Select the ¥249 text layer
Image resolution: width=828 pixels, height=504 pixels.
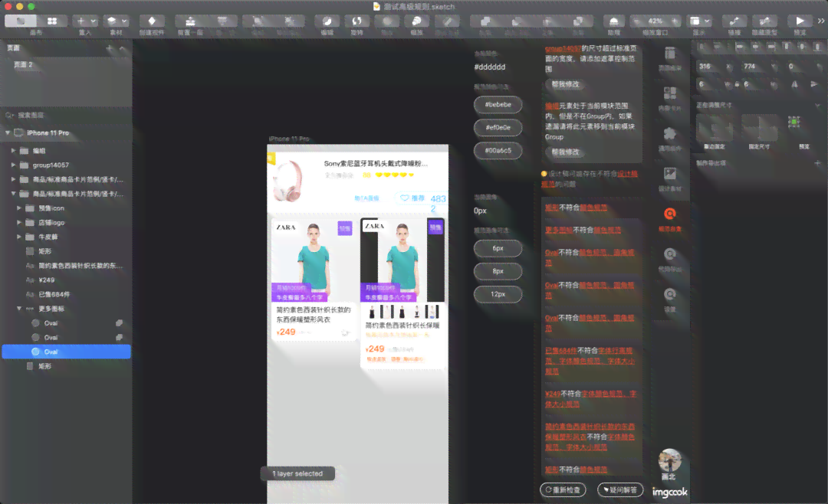pyautogui.click(x=65, y=280)
